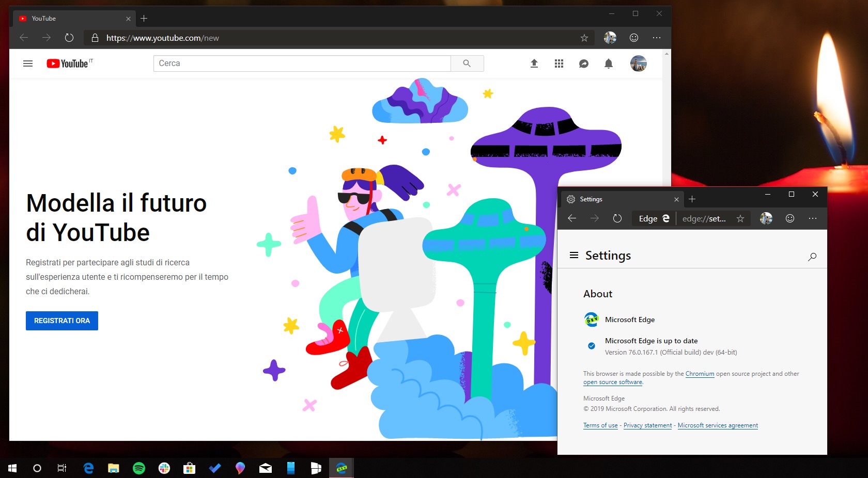Open the Mail app from taskbar

pos(266,468)
